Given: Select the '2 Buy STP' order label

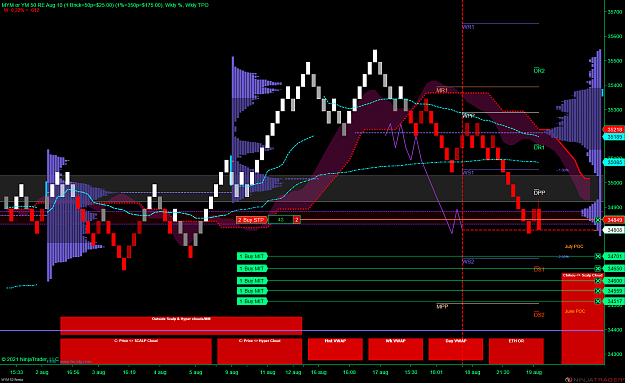Looking at the screenshot, I should [251, 220].
